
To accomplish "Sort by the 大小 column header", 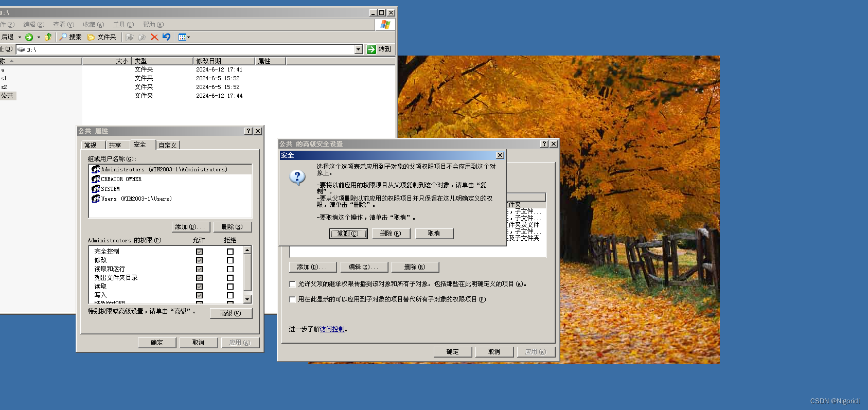I will (x=107, y=61).
